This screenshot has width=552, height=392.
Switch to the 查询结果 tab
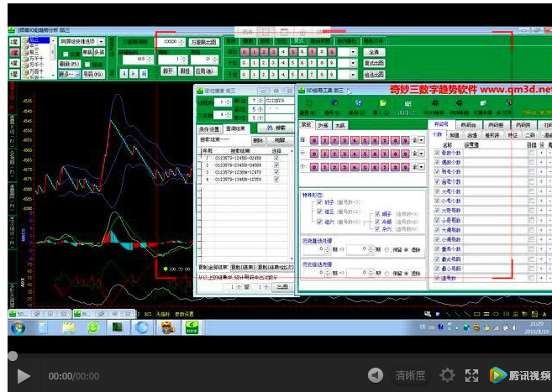click(235, 129)
